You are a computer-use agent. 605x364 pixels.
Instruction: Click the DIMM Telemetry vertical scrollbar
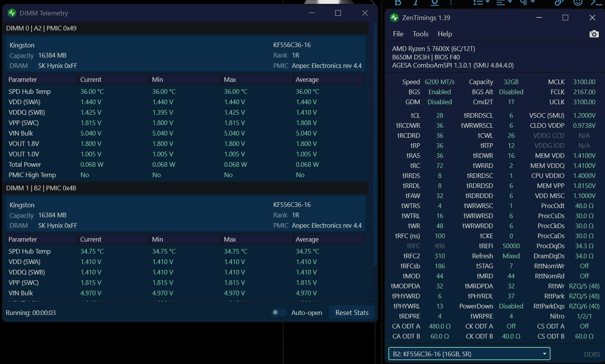[375, 145]
